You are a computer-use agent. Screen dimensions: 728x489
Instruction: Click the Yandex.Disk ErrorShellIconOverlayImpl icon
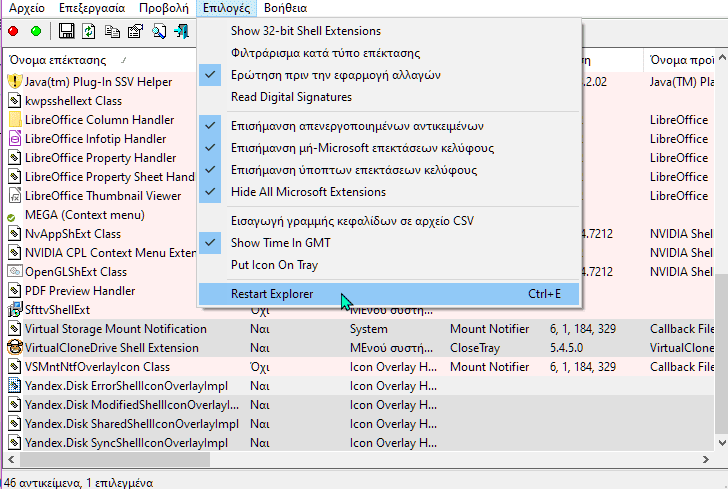15,386
